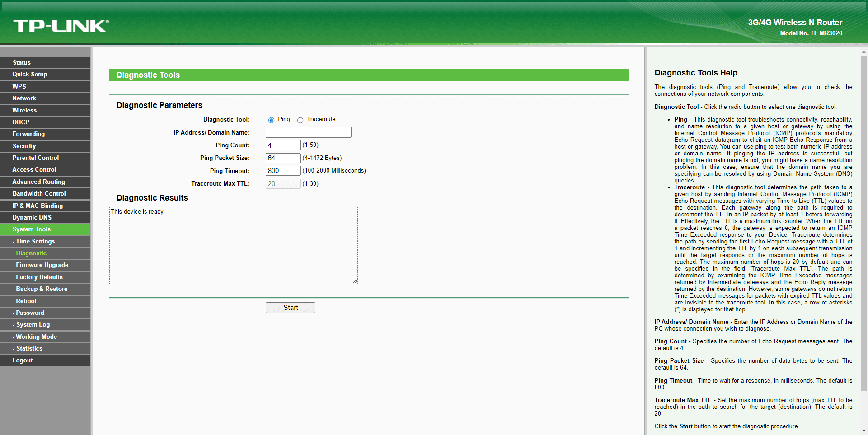This screenshot has height=435, width=868.
Task: Open the Dynamic DNS menu
Action: [45, 217]
